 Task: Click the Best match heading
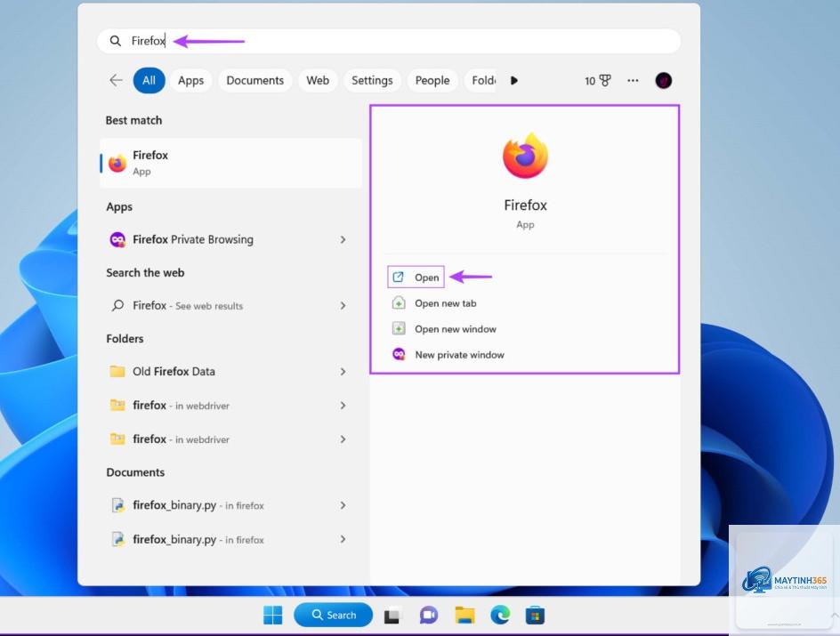pos(133,120)
